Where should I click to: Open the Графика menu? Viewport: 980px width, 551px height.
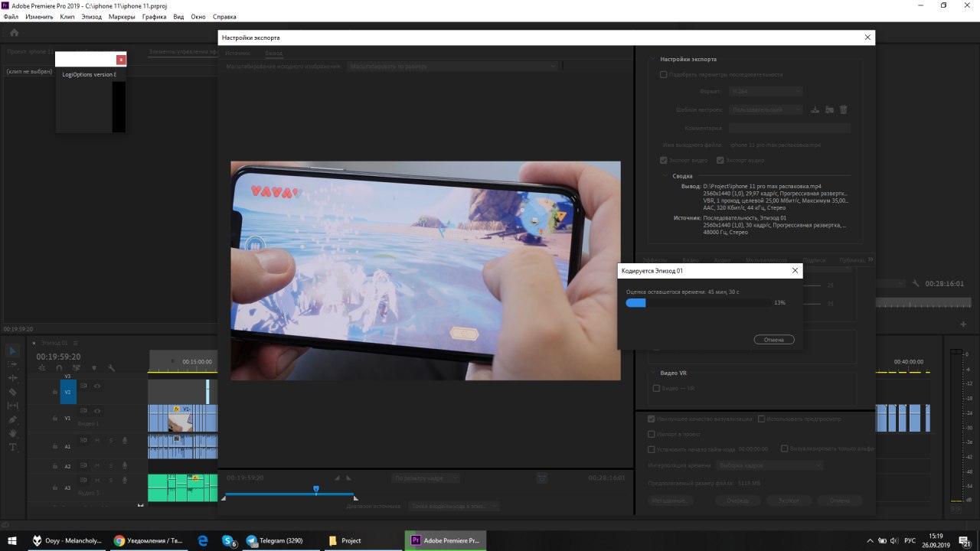[x=154, y=16]
